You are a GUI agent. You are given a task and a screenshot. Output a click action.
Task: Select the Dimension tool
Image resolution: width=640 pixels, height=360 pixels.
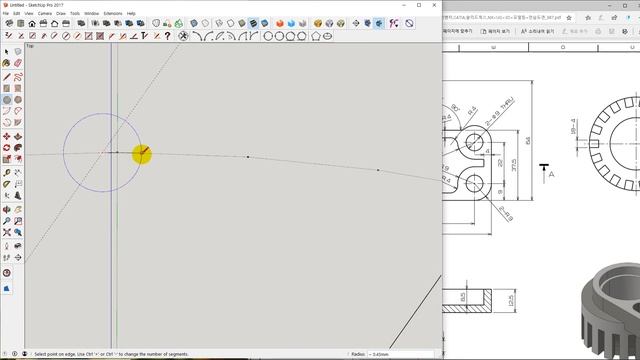18,173
